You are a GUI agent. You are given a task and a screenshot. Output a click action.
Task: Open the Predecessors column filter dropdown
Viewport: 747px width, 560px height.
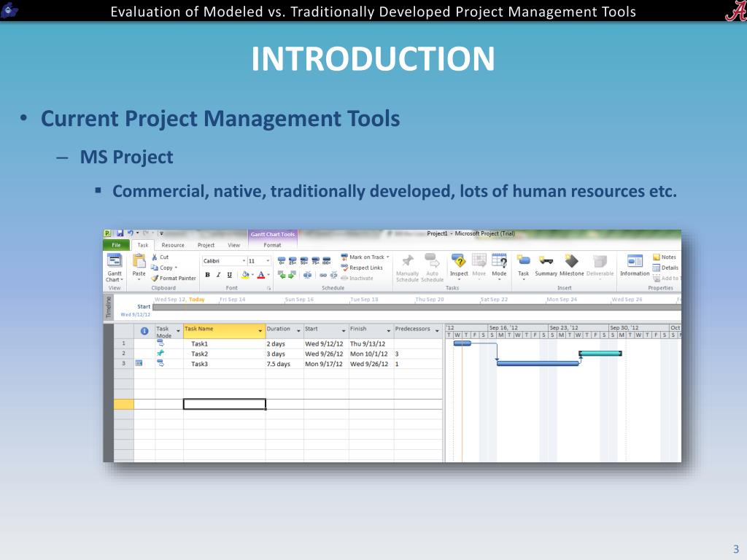[x=437, y=330]
